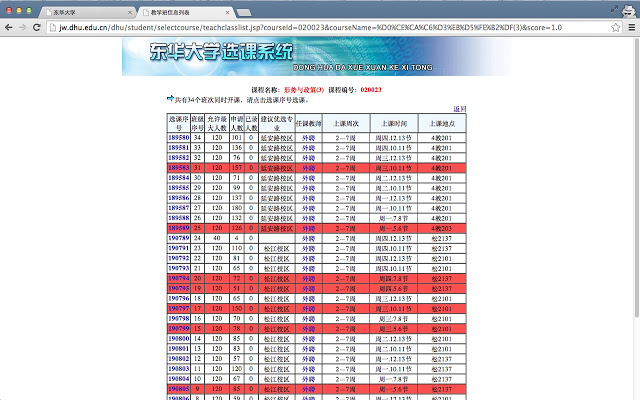The width and height of the screenshot is (640, 400).
Task: Select course number 189580
Action: tap(179, 138)
